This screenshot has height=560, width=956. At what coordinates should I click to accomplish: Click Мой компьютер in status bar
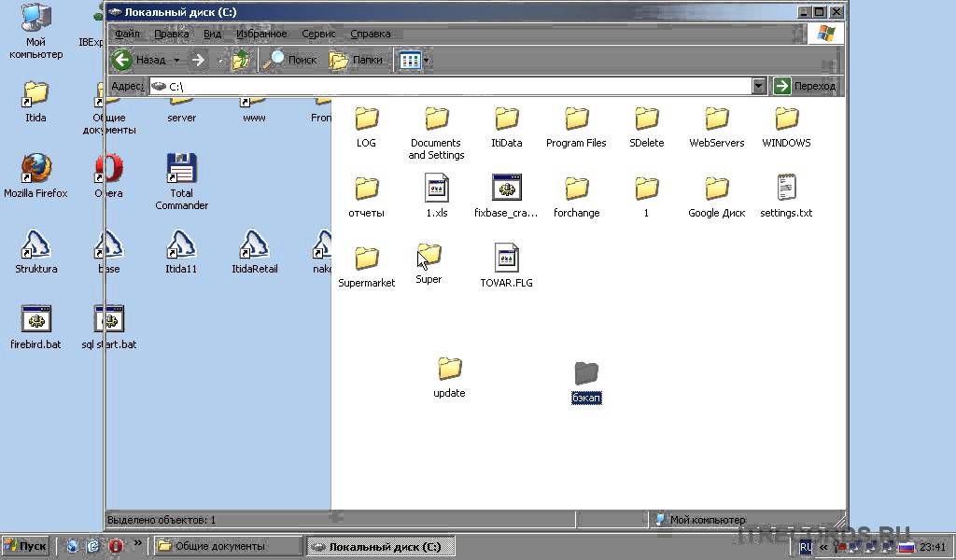(708, 520)
